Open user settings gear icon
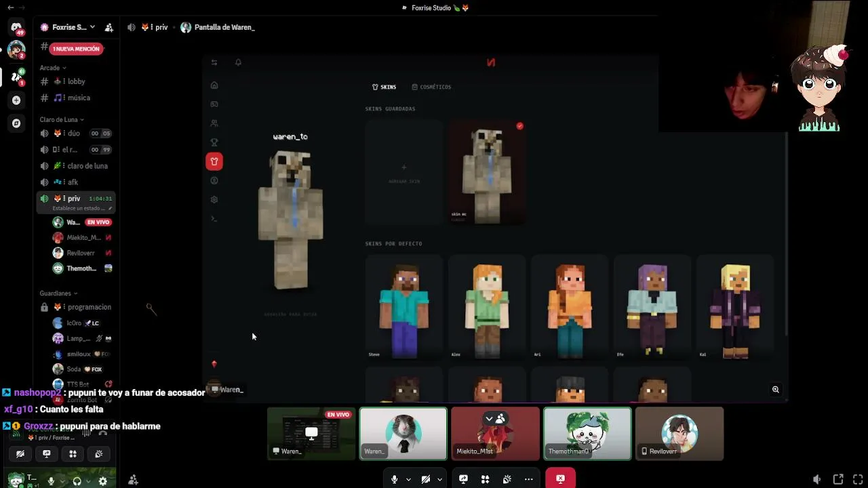 [x=102, y=481]
